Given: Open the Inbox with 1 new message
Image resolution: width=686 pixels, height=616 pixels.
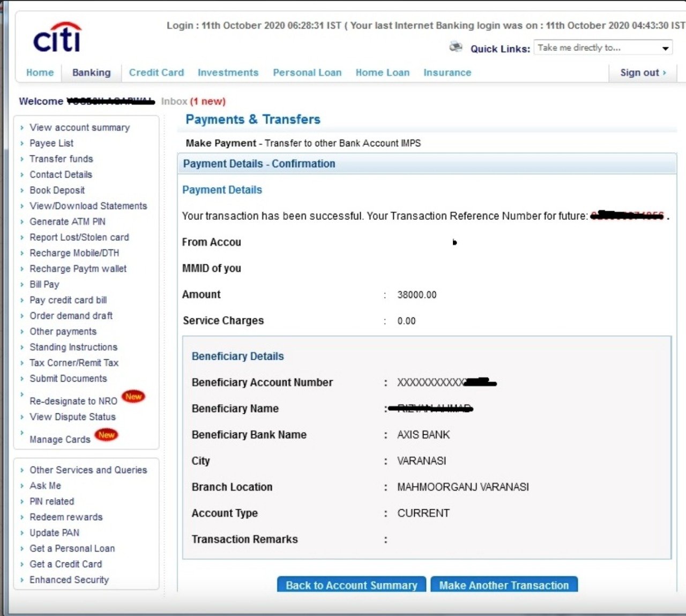Looking at the screenshot, I should click(x=193, y=101).
